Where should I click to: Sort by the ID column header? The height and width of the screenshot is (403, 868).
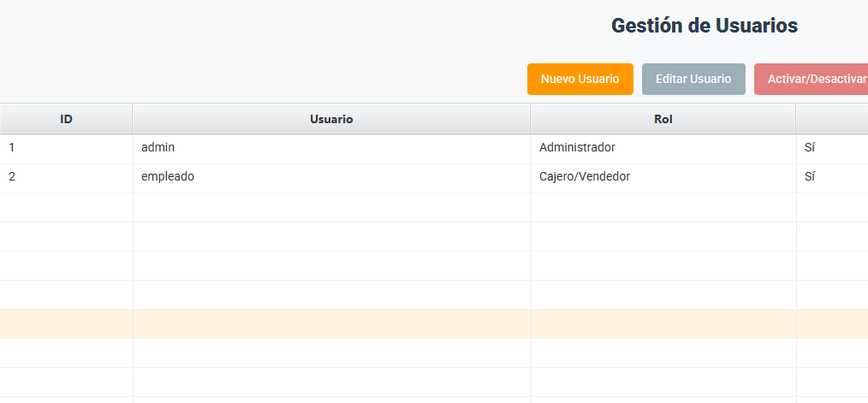[66, 119]
